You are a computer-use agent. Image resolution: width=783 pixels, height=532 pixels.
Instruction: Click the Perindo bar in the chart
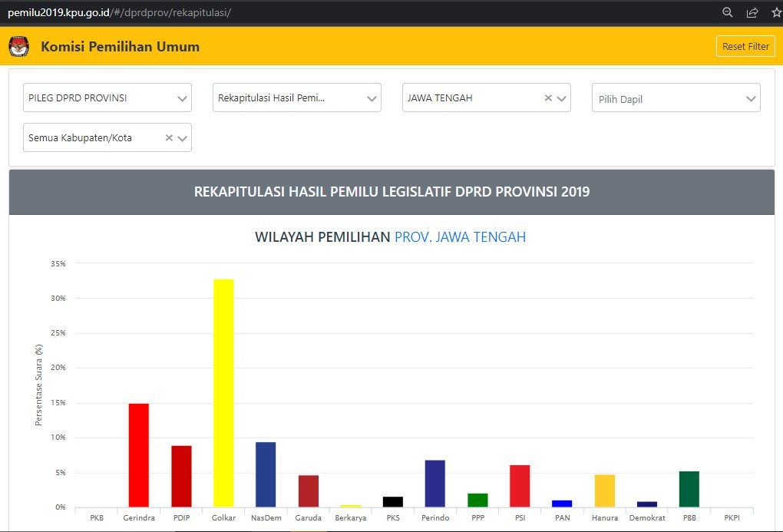tap(434, 483)
